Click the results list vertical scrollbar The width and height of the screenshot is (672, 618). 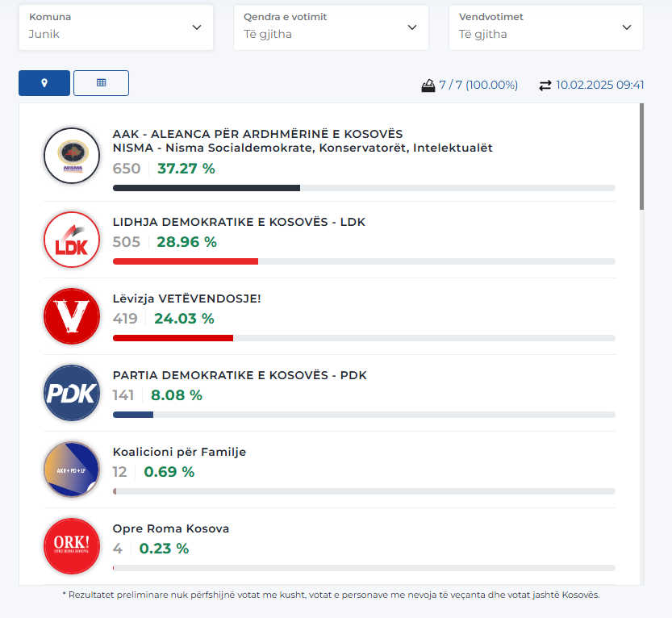[641, 157]
